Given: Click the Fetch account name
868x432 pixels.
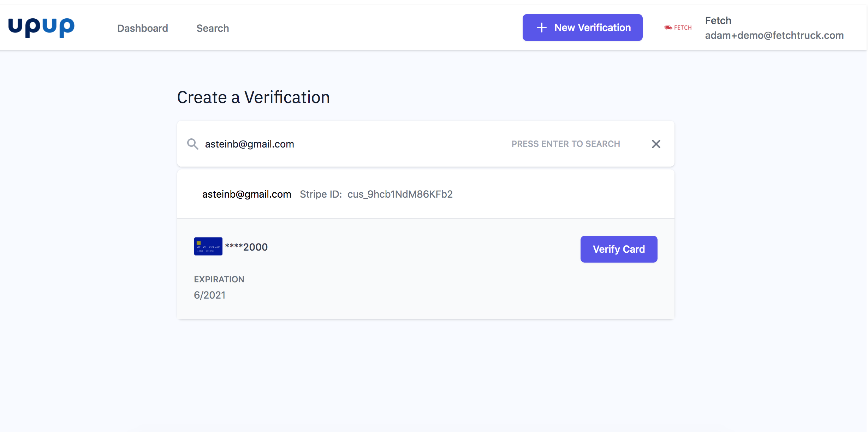Looking at the screenshot, I should pos(718,20).
